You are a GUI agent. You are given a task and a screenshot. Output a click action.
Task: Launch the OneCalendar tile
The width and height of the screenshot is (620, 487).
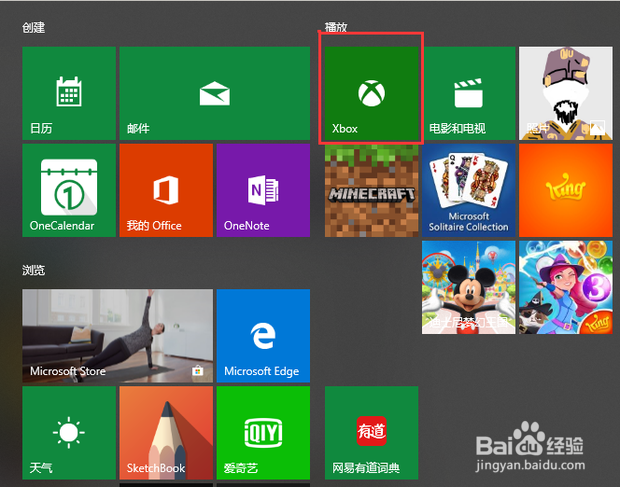(x=69, y=190)
